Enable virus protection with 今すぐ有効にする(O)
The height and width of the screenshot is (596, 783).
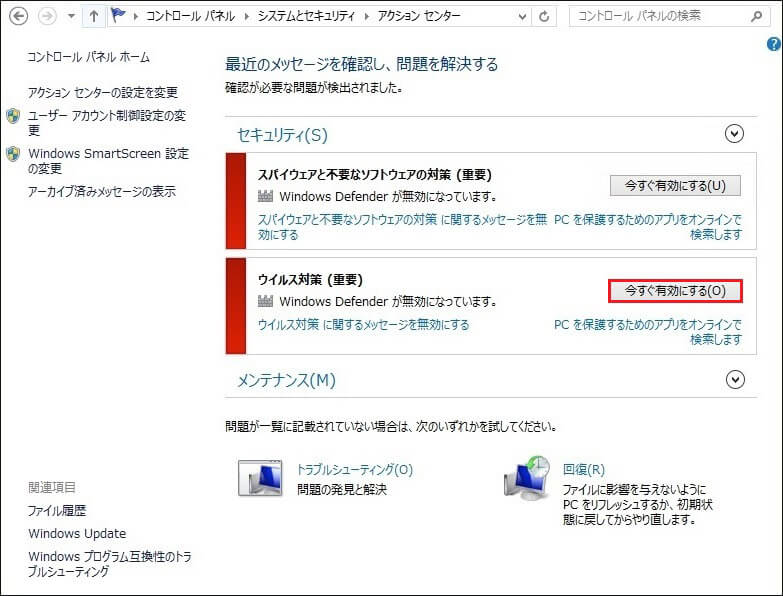[x=675, y=290]
